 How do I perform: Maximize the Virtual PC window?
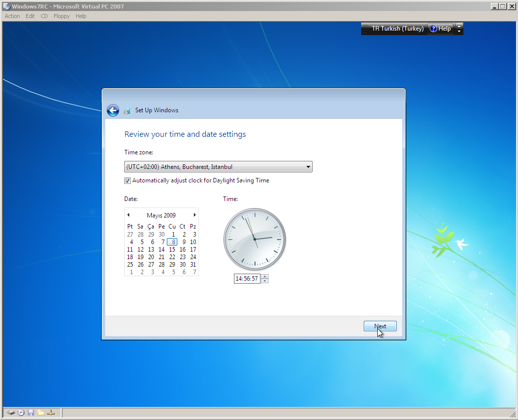502,7
